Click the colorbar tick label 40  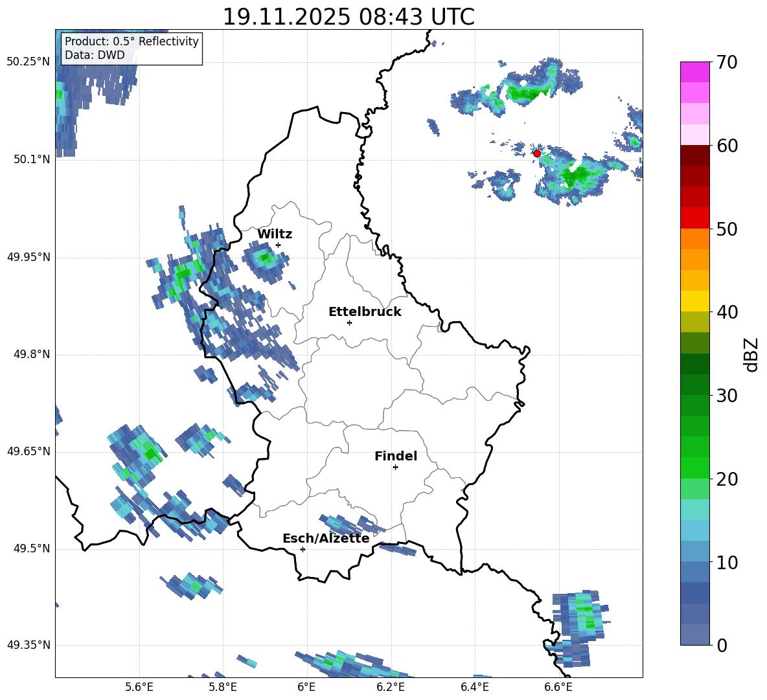click(727, 312)
